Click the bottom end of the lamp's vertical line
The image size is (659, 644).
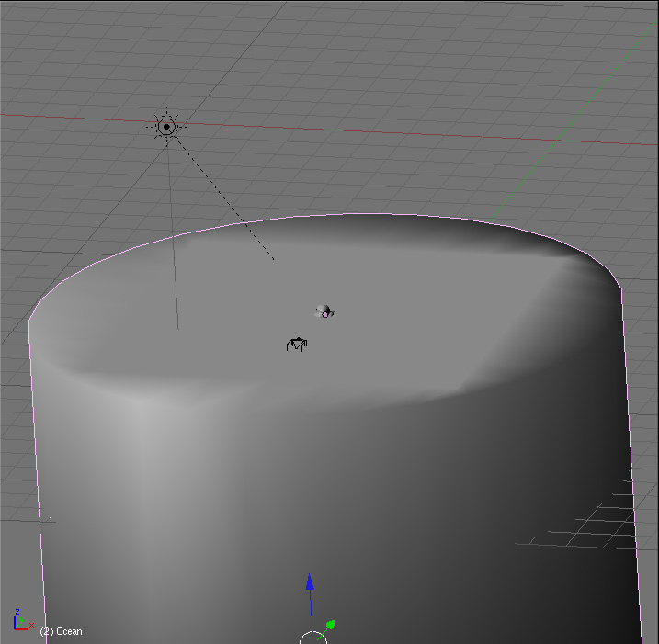(x=177, y=327)
